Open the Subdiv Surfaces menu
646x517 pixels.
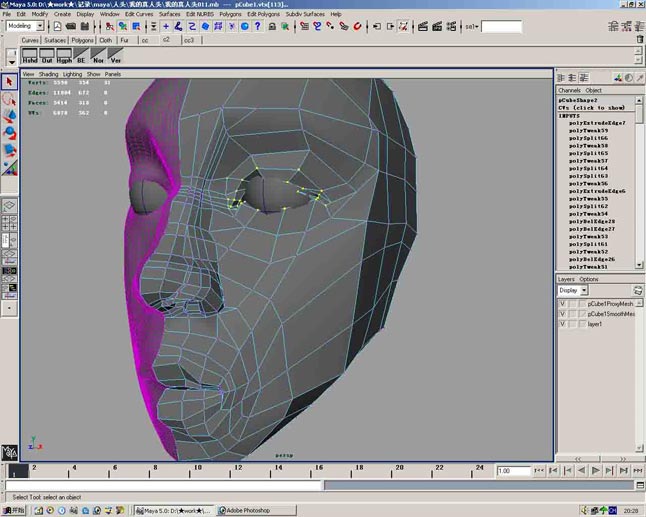[305, 14]
